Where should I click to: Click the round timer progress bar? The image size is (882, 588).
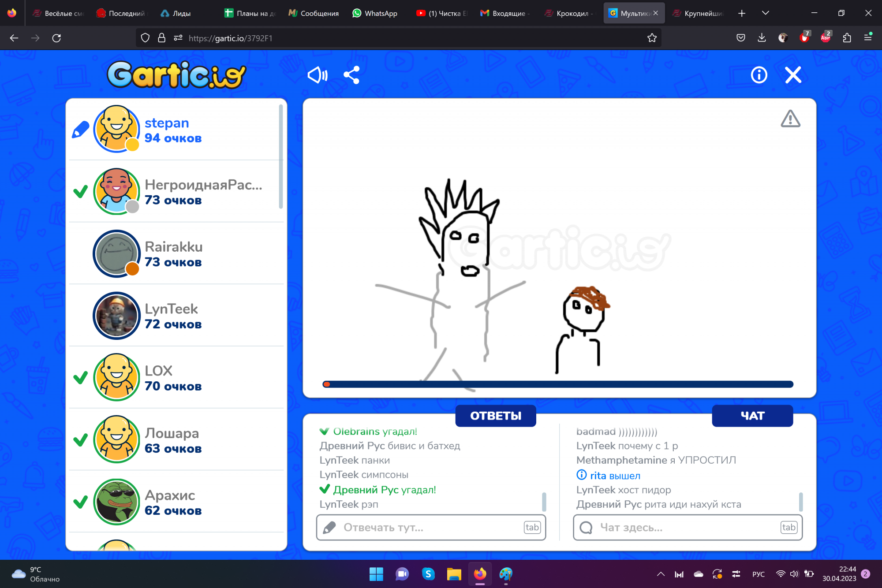(x=558, y=384)
